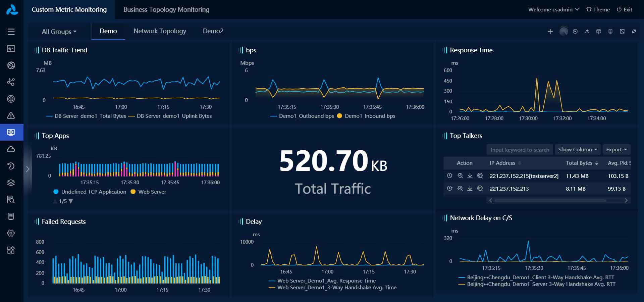Viewport: 644px width, 302px height.
Task: Expand the Show Column dropdown
Action: (x=577, y=149)
